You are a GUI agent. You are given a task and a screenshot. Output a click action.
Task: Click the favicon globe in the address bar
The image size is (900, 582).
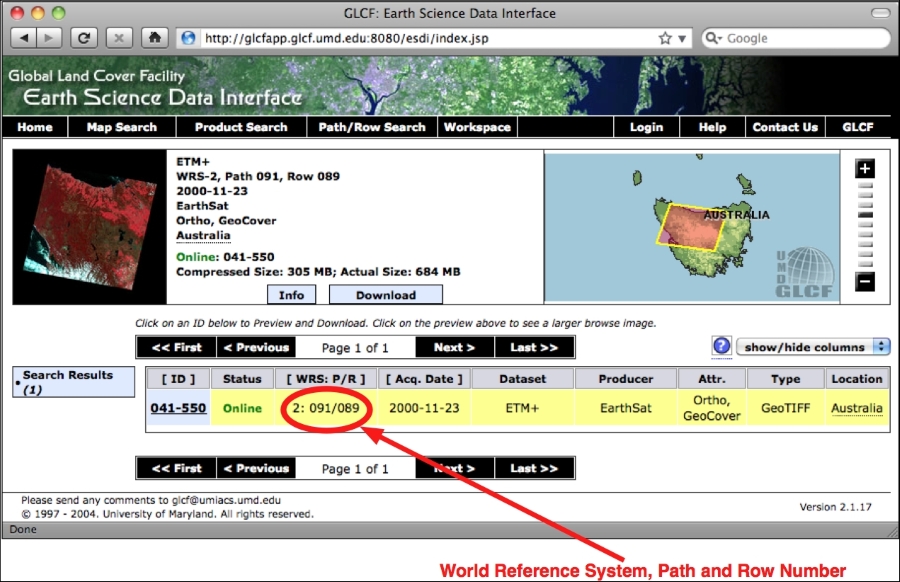point(188,37)
